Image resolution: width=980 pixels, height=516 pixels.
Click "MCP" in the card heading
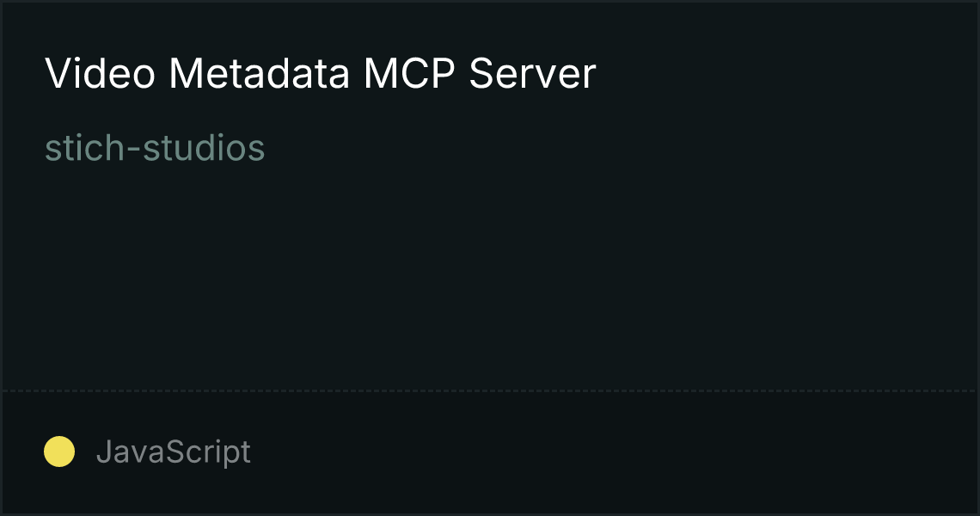[409, 73]
